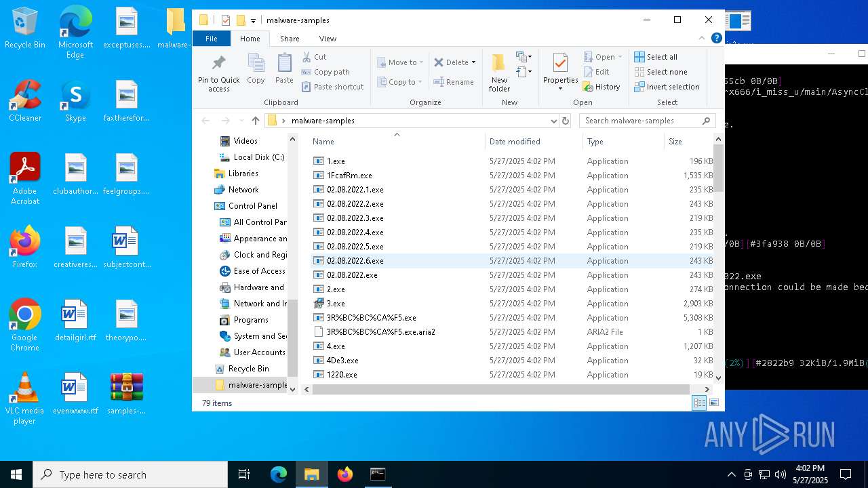Open Copy to dropdown
Image resolution: width=868 pixels, height=488 pixels.
coord(399,82)
